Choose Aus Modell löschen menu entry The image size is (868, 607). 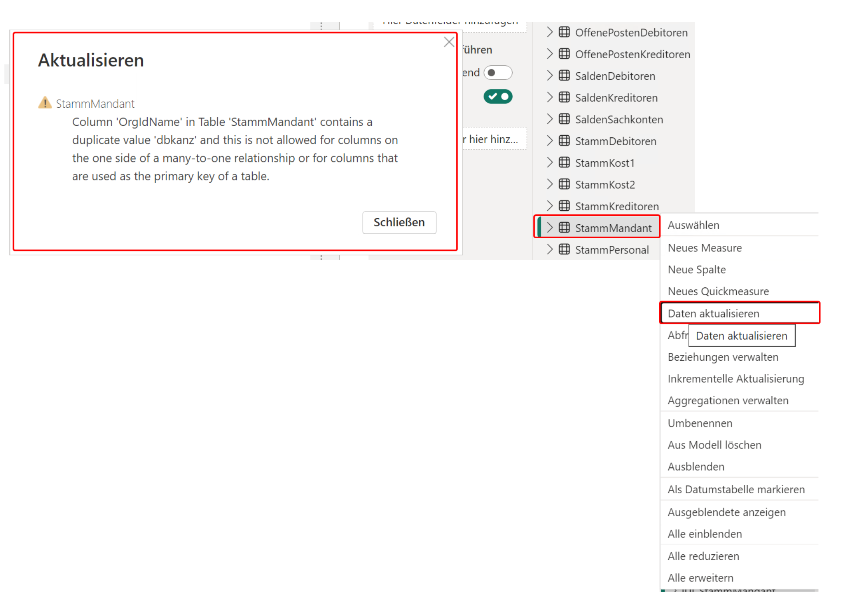tap(739, 445)
